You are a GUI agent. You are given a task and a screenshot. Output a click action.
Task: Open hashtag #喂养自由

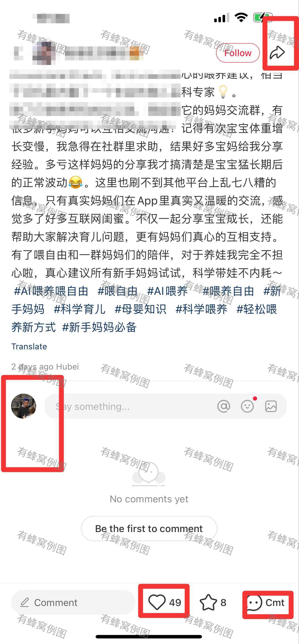pos(228,291)
